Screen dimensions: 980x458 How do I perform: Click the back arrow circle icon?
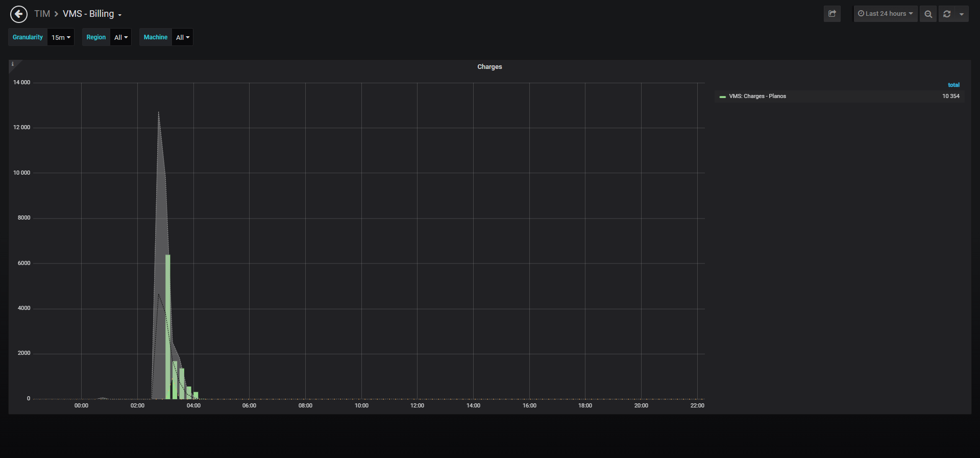point(19,14)
